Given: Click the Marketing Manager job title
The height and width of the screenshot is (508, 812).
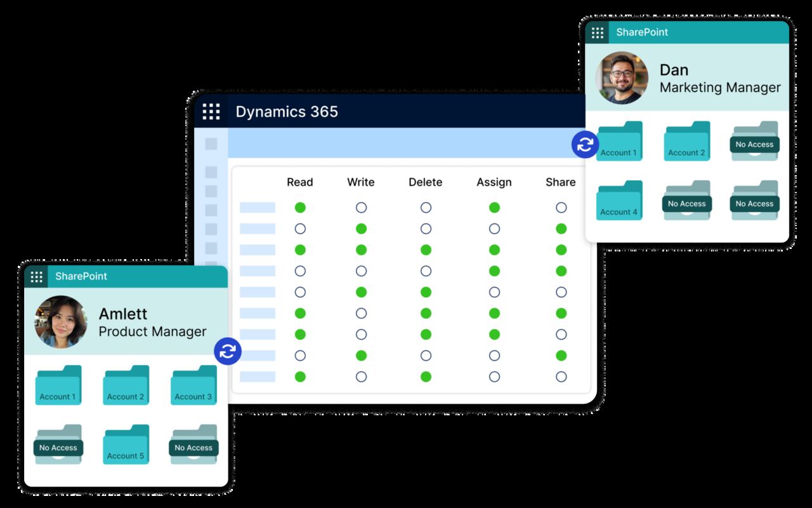Looking at the screenshot, I should pos(720,88).
